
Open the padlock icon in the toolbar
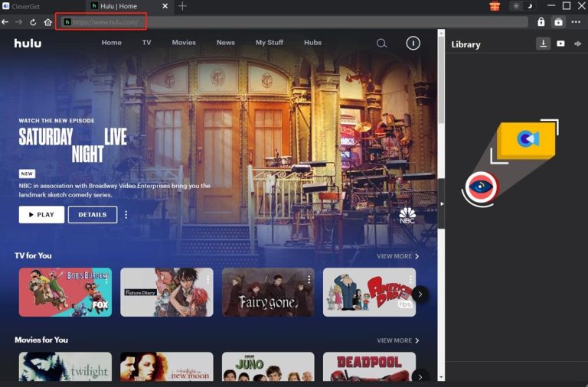click(541, 21)
